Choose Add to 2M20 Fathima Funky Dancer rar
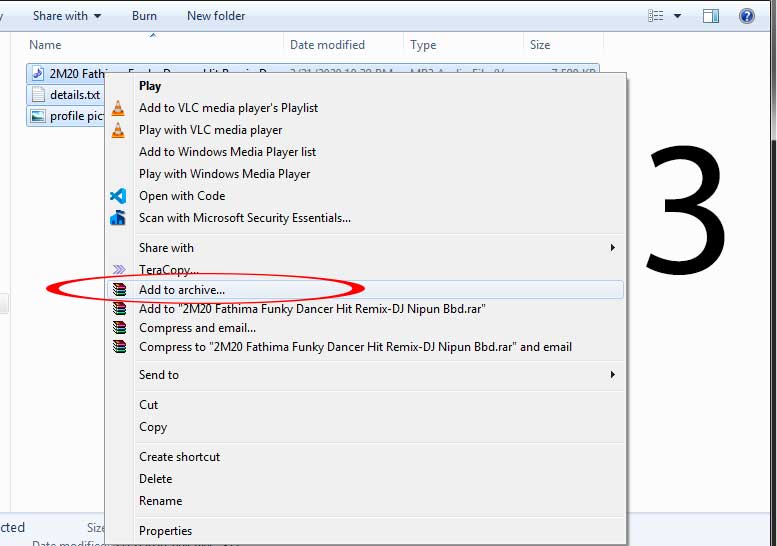This screenshot has height=546, width=777. click(x=312, y=309)
